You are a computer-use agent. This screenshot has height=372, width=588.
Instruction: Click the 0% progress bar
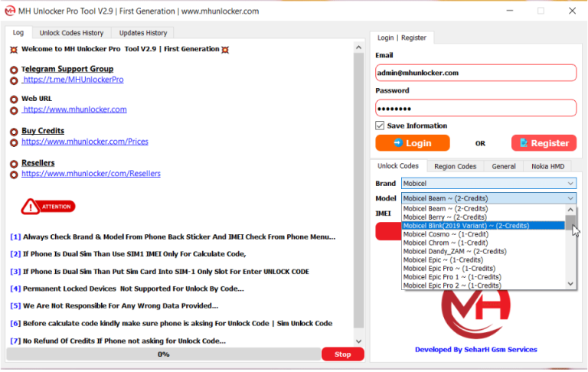(164, 354)
